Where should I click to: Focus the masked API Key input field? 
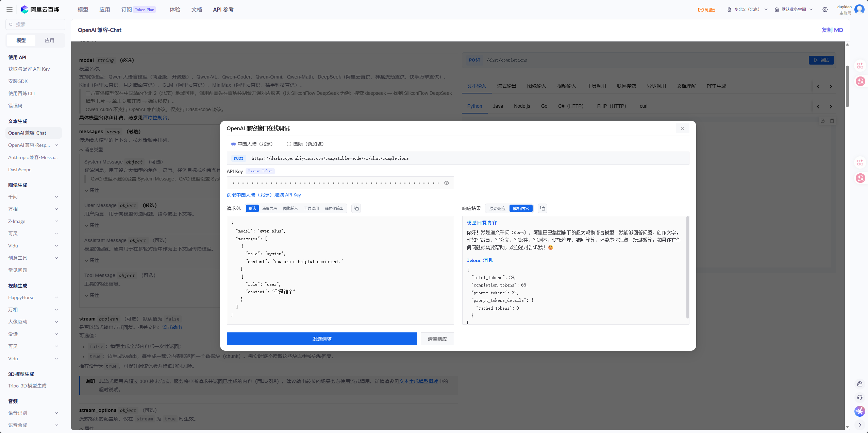click(x=340, y=183)
